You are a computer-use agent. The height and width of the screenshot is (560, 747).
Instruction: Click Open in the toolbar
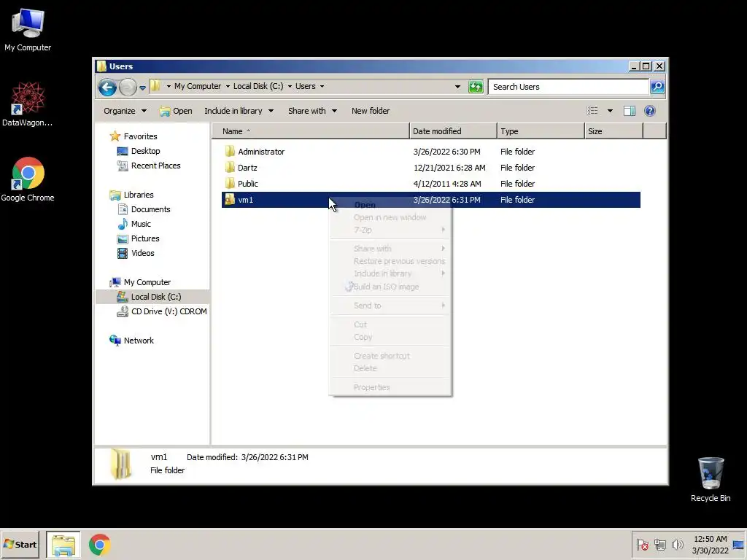176,111
